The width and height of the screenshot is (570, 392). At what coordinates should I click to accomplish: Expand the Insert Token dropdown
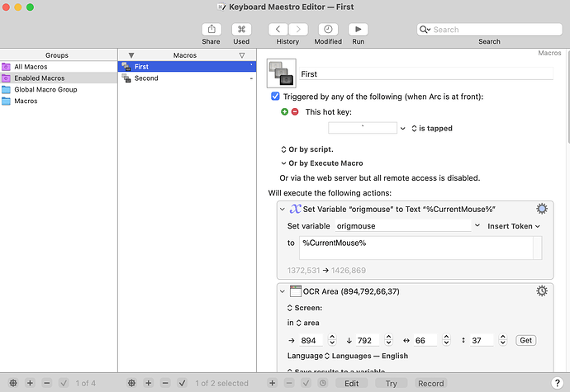click(514, 225)
